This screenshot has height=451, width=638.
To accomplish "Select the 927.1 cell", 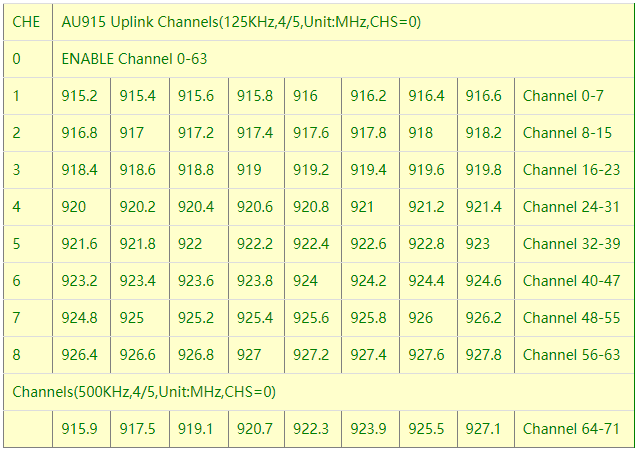I will click(486, 429).
